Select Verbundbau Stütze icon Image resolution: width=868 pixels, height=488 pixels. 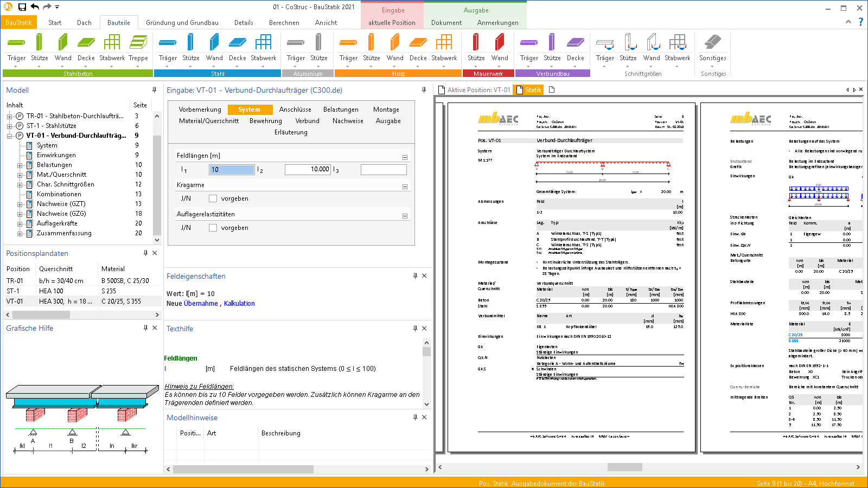coord(552,43)
